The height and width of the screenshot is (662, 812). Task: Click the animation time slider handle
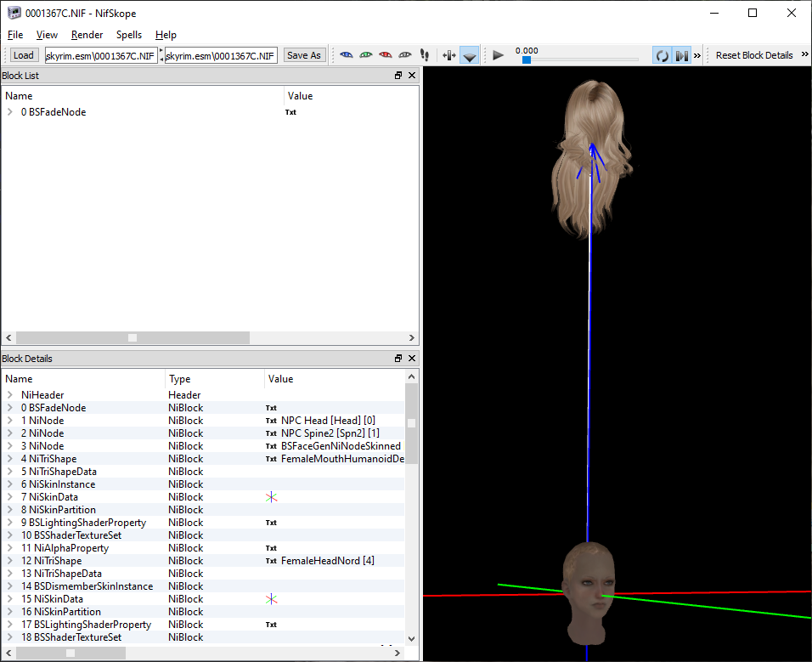(526, 59)
